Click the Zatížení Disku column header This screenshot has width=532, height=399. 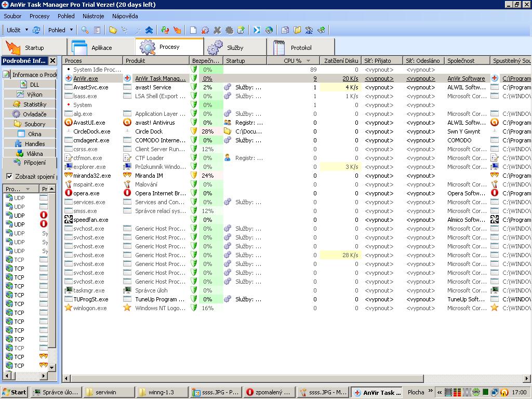pos(341,61)
